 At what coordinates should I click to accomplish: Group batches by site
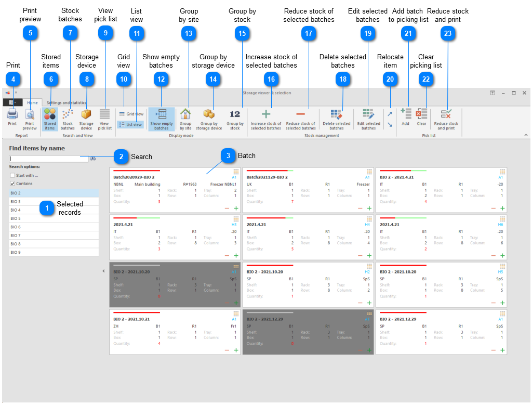[x=185, y=118]
